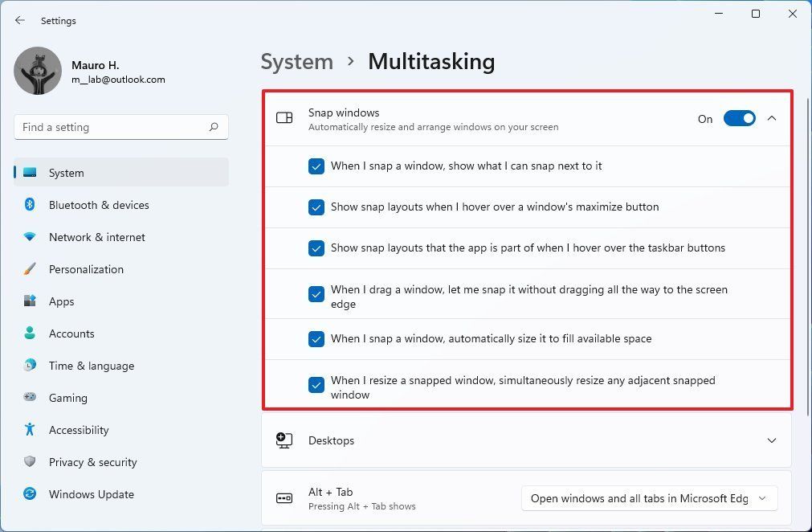812x532 pixels.
Task: Click the Personalization paintbrush icon
Action: tap(30, 269)
